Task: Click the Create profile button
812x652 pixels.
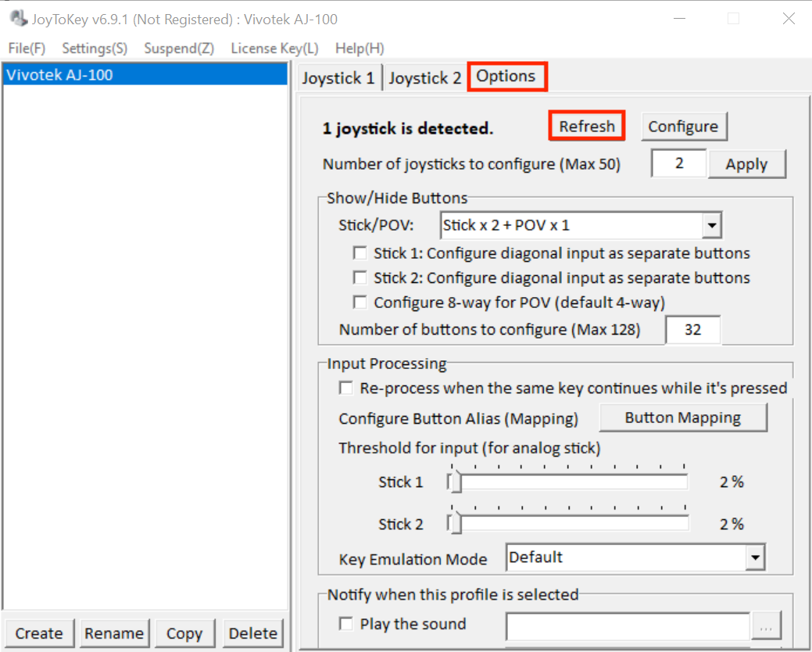Action: pos(39,633)
